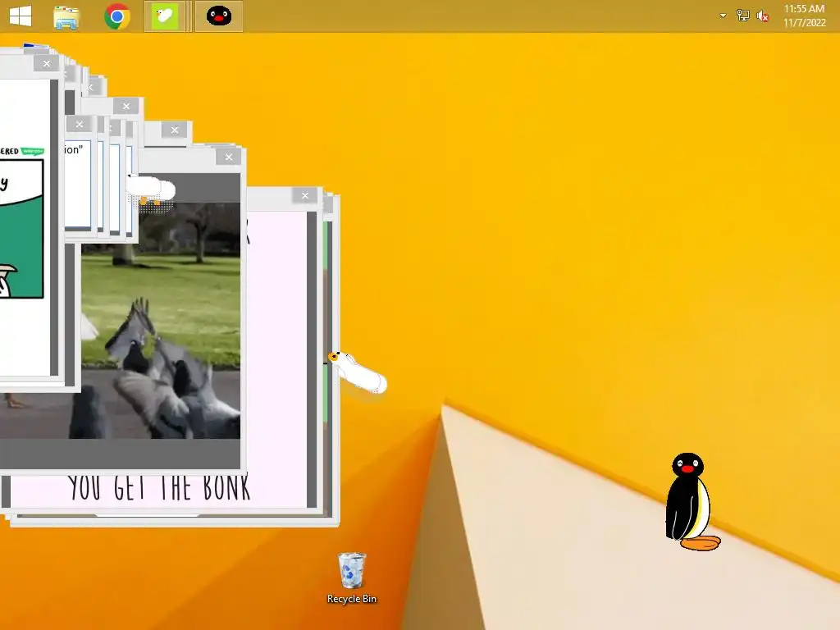The image size is (840, 630).
Task: Show hidden system tray icons arrow
Action: pyautogui.click(x=723, y=16)
